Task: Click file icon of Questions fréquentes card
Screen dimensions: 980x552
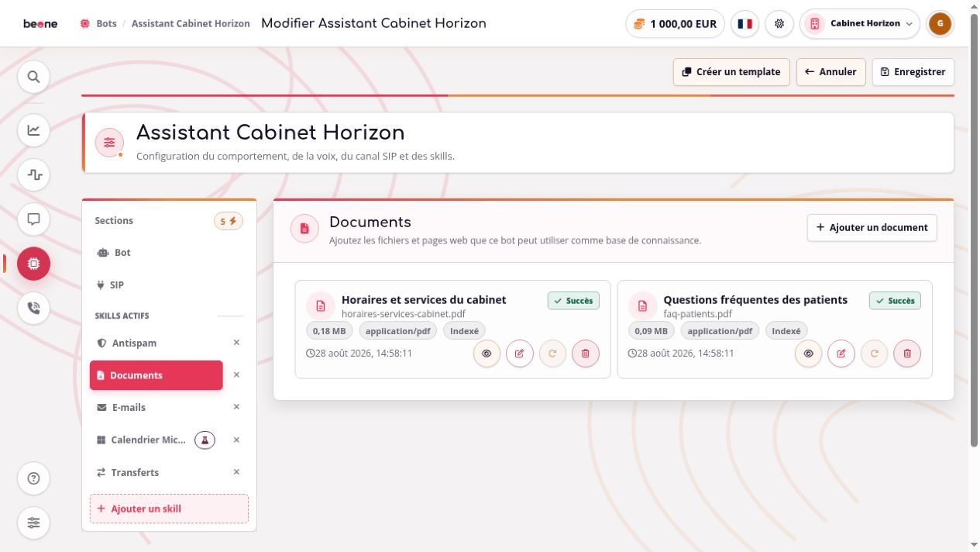Action: click(x=642, y=306)
